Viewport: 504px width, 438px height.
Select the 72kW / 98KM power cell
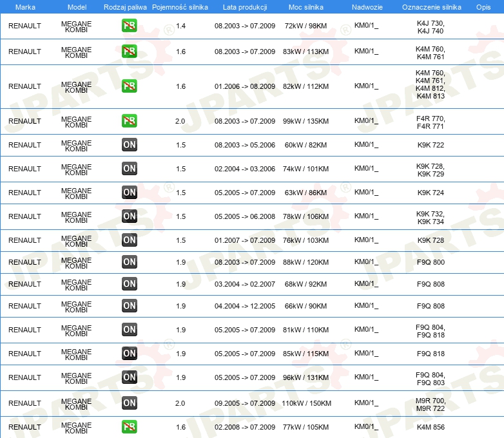305,26
